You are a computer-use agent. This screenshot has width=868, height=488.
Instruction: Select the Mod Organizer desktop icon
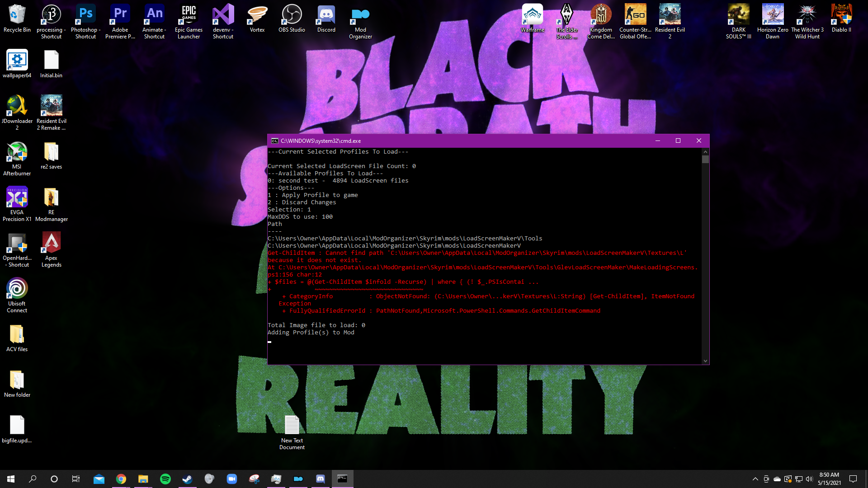pyautogui.click(x=361, y=22)
